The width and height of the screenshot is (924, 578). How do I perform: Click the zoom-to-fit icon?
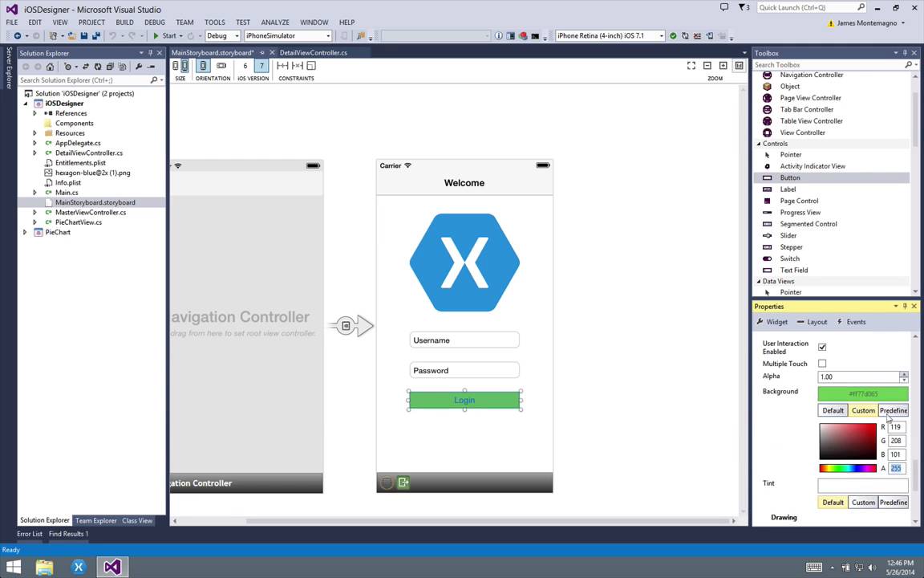pyautogui.click(x=691, y=66)
